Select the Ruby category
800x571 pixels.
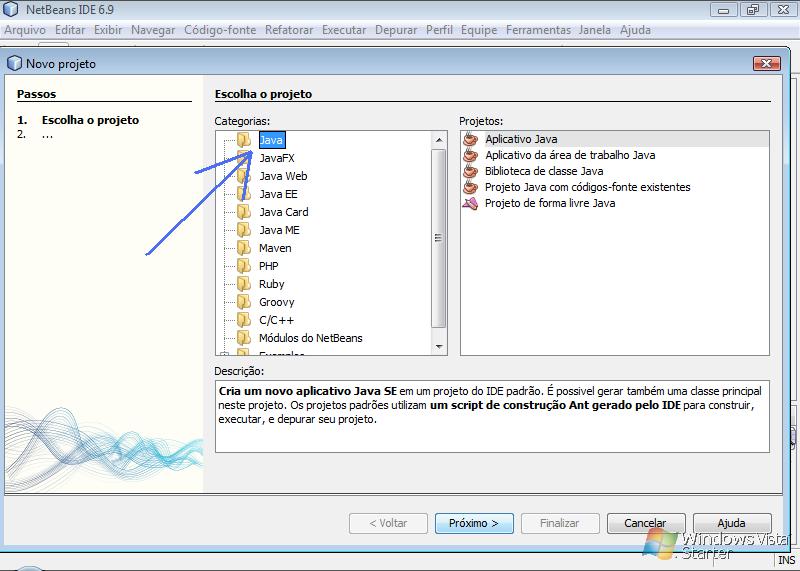271,284
